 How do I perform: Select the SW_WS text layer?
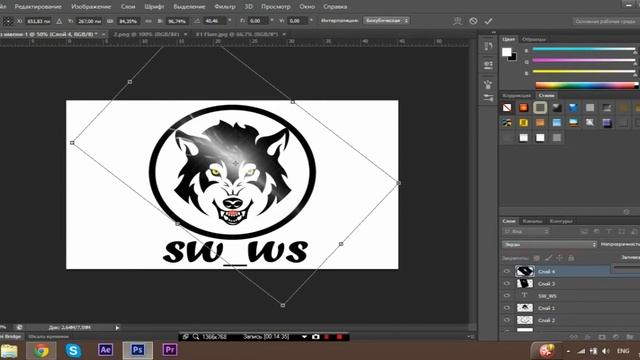(x=570, y=296)
